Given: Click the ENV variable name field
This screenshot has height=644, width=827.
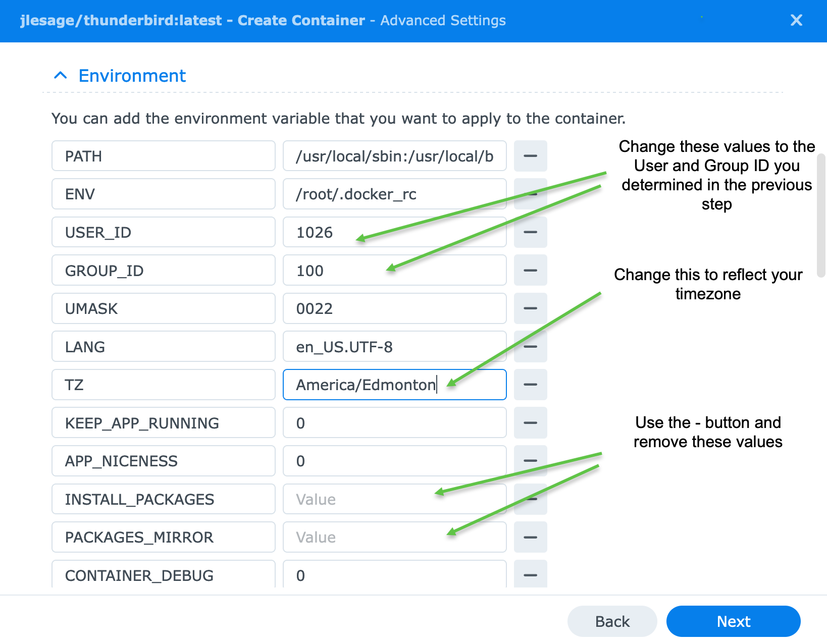Looking at the screenshot, I should point(164,194).
